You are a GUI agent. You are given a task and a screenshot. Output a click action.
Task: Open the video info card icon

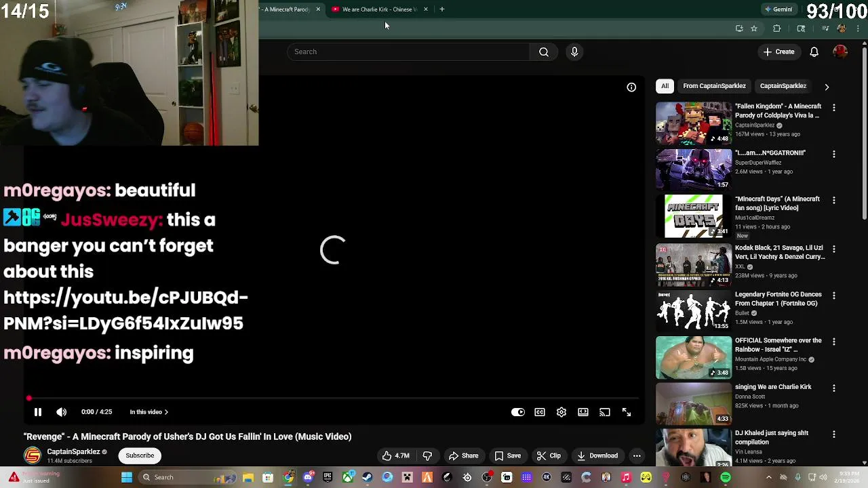pos(631,87)
